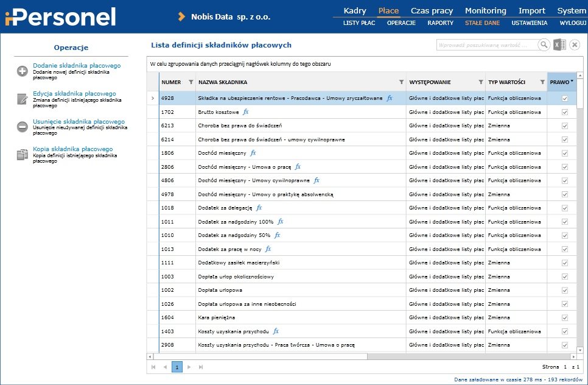Toggle checkbox in Kara pieniężna row
Viewport: 588px width, 385px height.
click(x=565, y=317)
